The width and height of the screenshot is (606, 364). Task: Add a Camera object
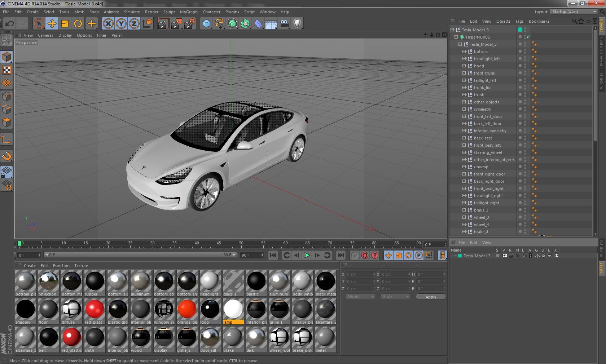284,24
